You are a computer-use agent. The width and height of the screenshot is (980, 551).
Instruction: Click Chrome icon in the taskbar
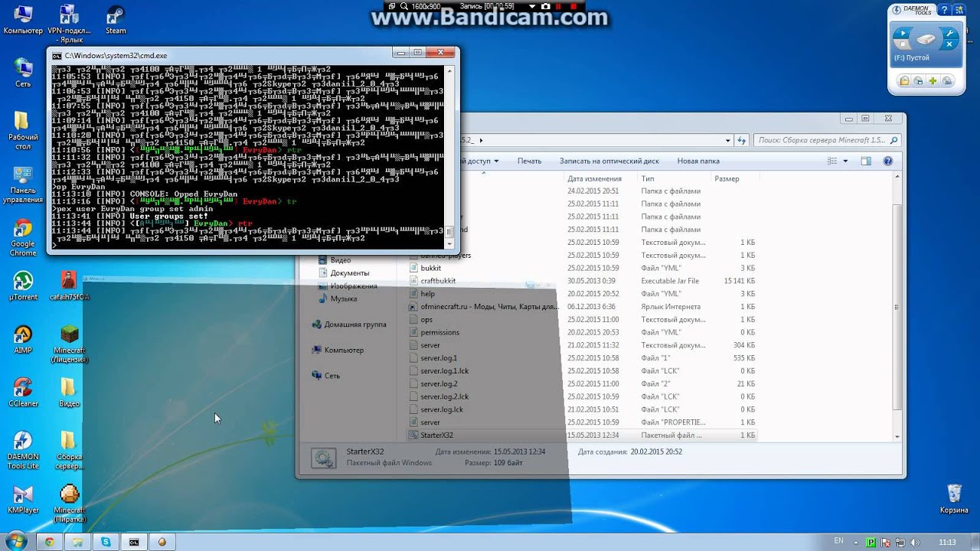[50, 542]
